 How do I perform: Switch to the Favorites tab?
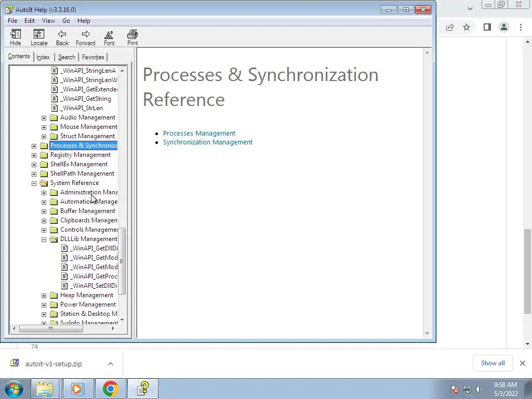tap(93, 57)
